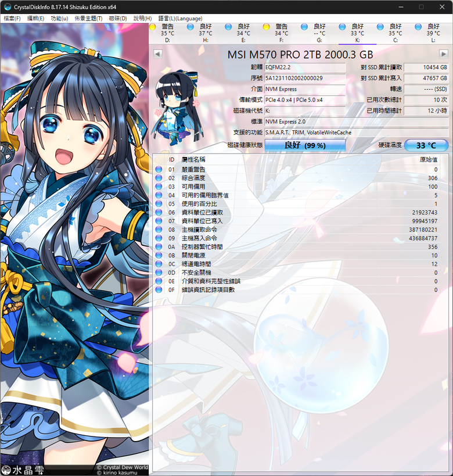Select the 不安全關機 attribute name
Viewport: 453px width, 476px height.
(196, 273)
